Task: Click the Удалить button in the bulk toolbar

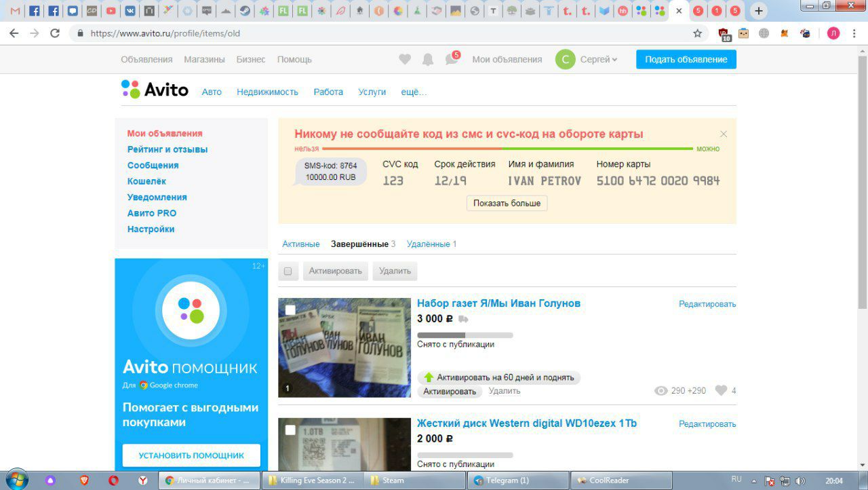Action: coord(395,271)
